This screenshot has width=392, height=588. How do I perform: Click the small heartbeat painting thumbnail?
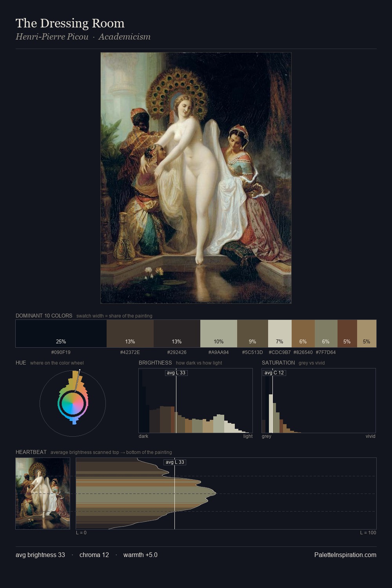click(43, 494)
